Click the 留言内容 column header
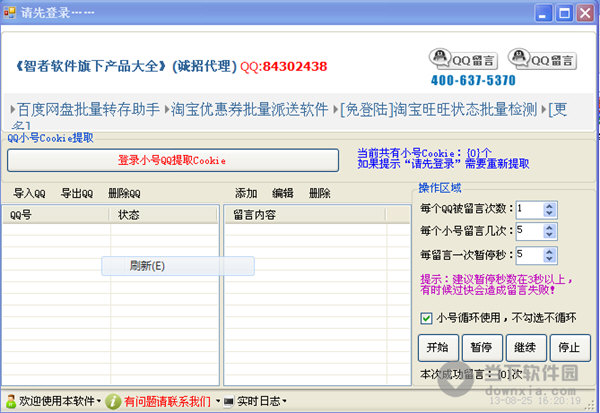The image size is (600, 413). (x=305, y=215)
